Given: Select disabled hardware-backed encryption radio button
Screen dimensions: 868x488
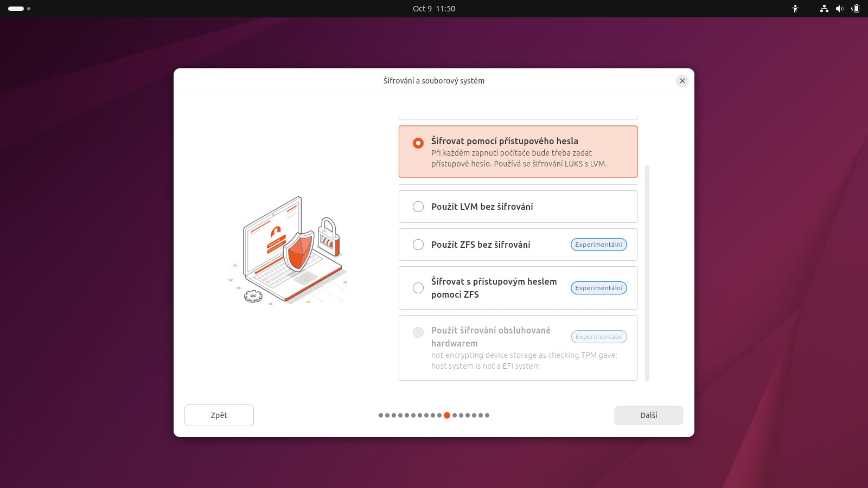Looking at the screenshot, I should [418, 332].
